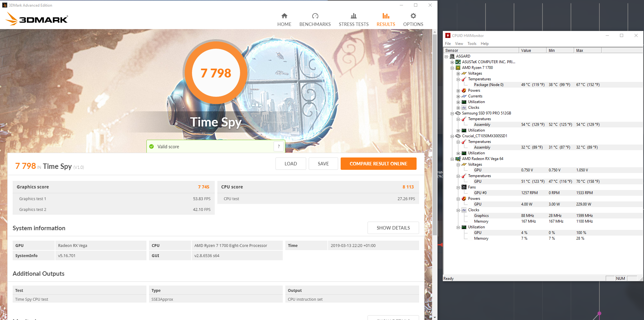Select the ASUSTeK motherboard icon
The height and width of the screenshot is (320, 644).
point(458,62)
